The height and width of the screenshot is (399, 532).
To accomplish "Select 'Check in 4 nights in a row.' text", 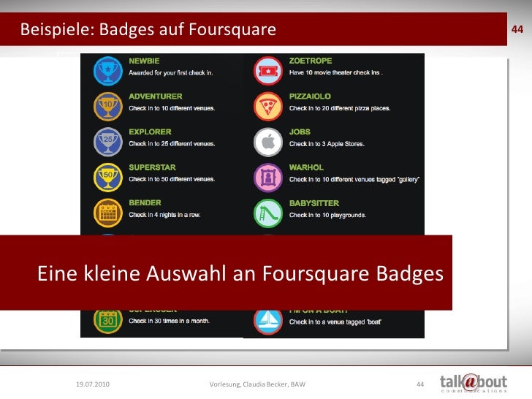I will pos(164,215).
